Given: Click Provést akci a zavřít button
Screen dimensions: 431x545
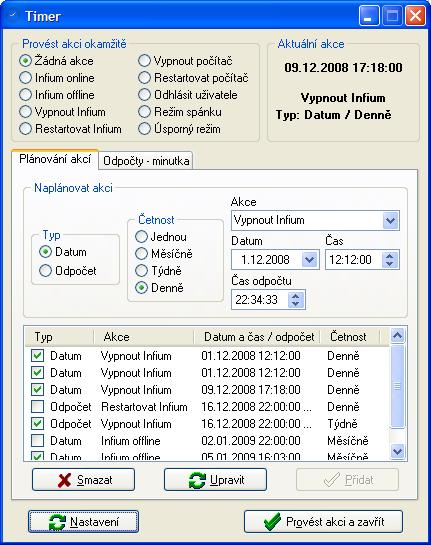Looking at the screenshot, I should point(323,521).
